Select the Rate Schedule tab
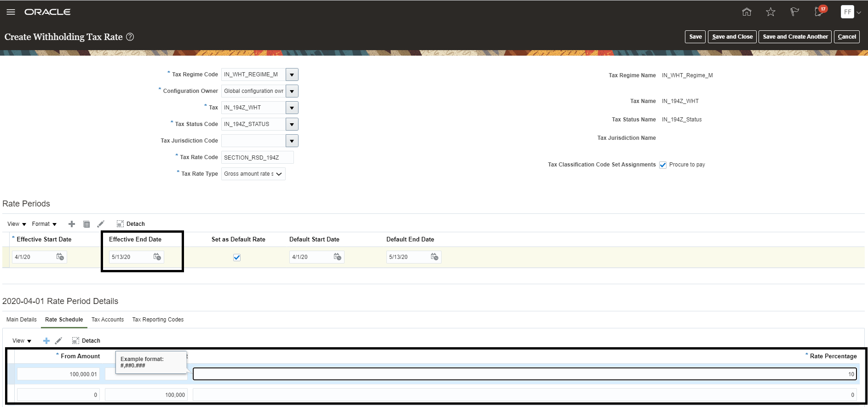The width and height of the screenshot is (868, 407). [x=64, y=320]
